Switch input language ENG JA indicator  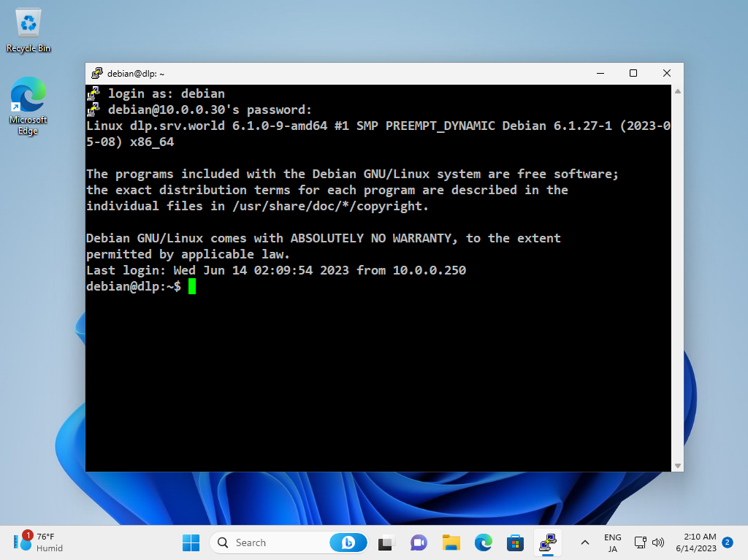(x=613, y=542)
